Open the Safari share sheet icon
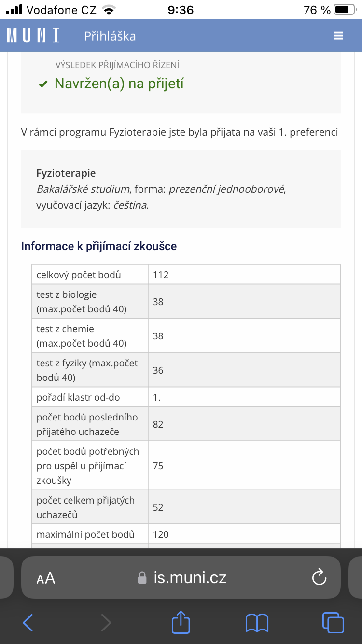Viewport: 362px width, 644px height. [x=181, y=623]
